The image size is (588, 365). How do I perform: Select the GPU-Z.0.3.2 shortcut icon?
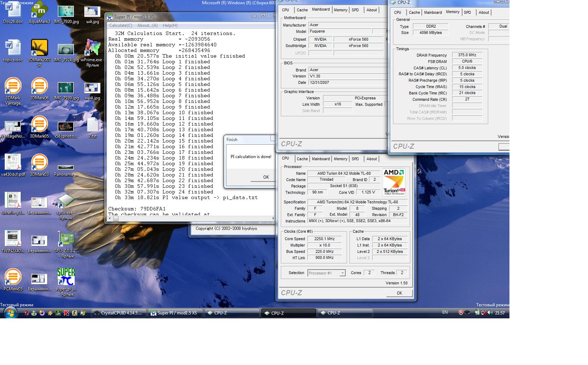tap(66, 245)
